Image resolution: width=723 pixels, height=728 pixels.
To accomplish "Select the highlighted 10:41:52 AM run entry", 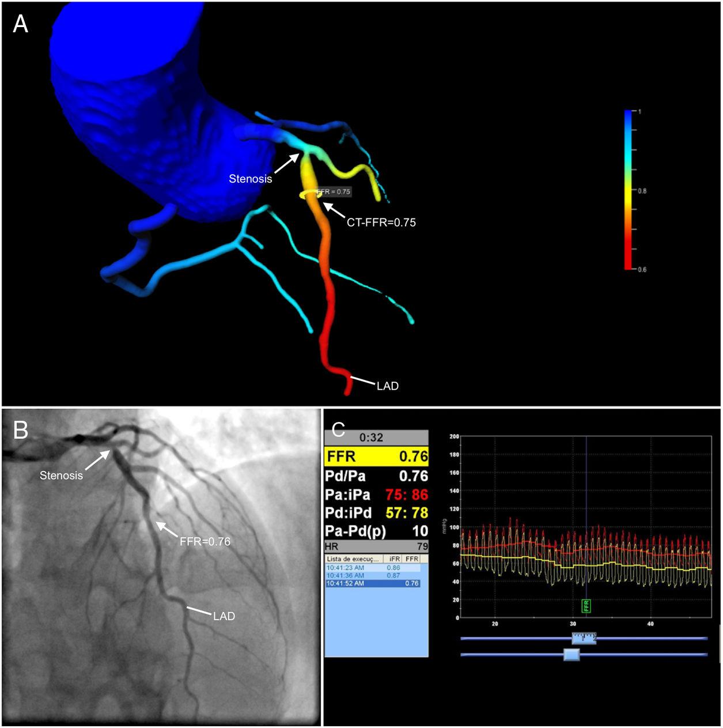I will (372, 583).
